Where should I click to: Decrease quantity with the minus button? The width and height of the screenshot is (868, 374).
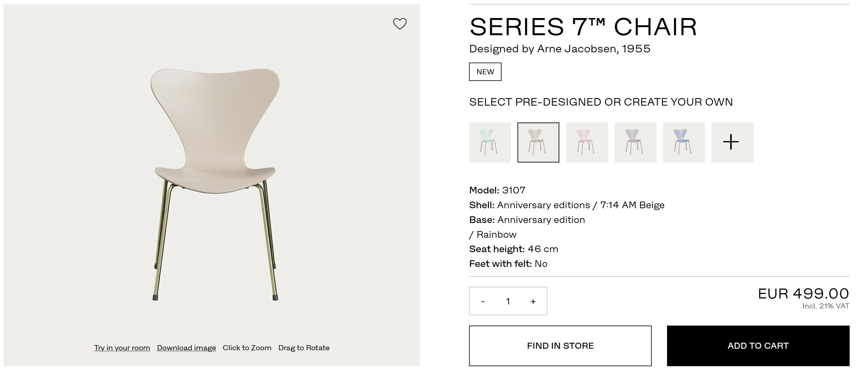click(483, 301)
